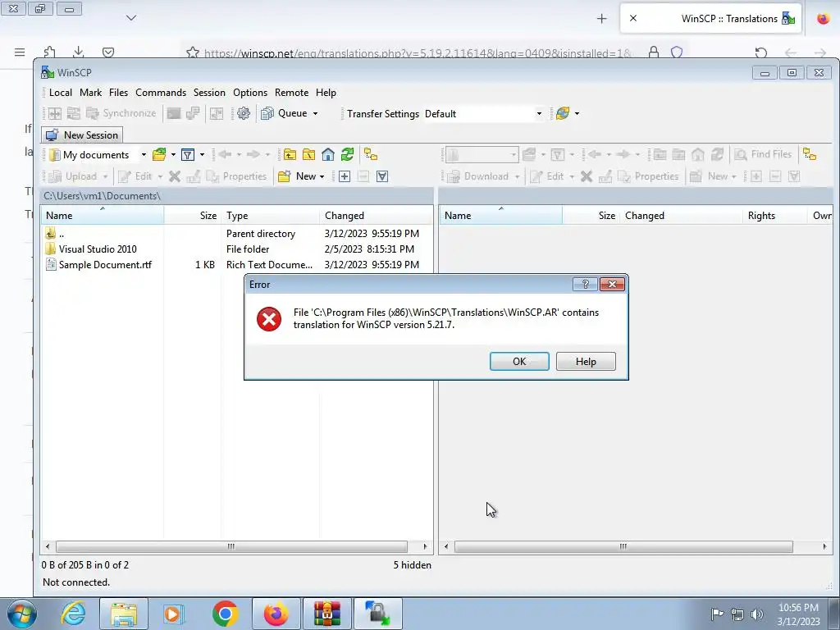840x630 pixels.
Task: Open the Transfer Settings Default combo box
Action: coord(484,113)
